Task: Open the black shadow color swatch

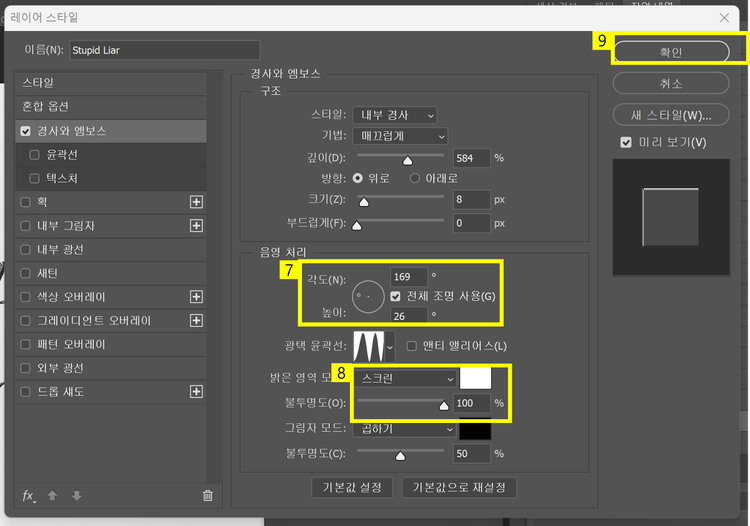Action: pyautogui.click(x=475, y=429)
